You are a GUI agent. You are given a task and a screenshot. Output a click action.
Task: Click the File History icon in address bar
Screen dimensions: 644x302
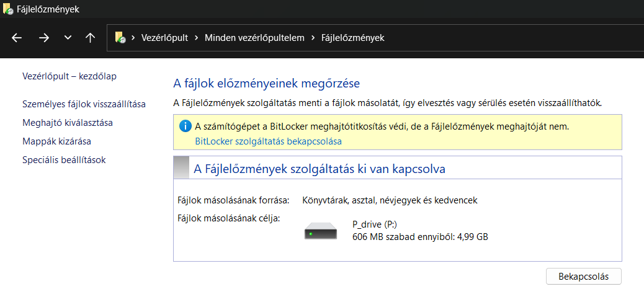pos(120,38)
